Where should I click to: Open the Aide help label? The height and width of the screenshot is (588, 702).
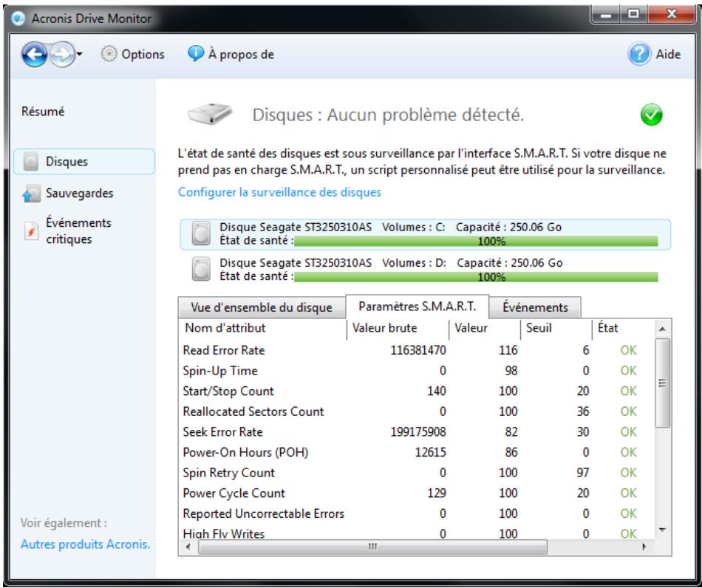click(x=668, y=54)
